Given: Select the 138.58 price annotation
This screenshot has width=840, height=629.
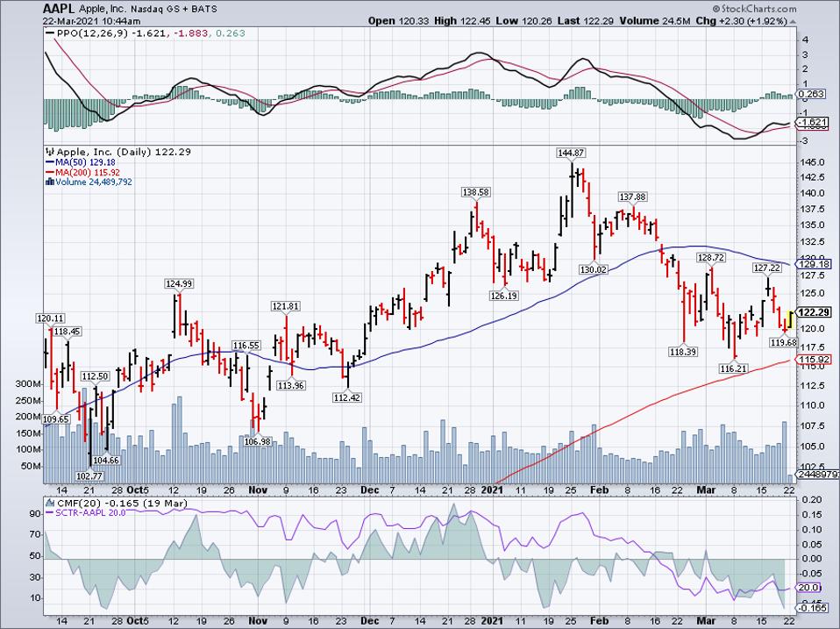Looking at the screenshot, I should (477, 191).
